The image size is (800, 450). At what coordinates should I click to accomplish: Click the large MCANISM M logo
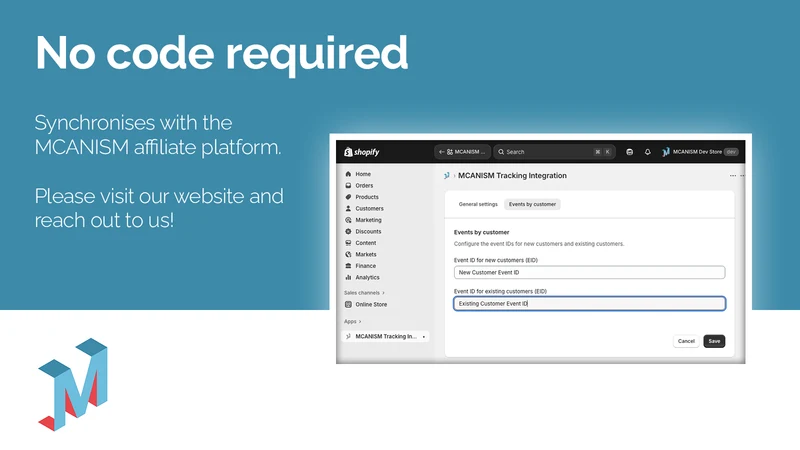point(73,384)
